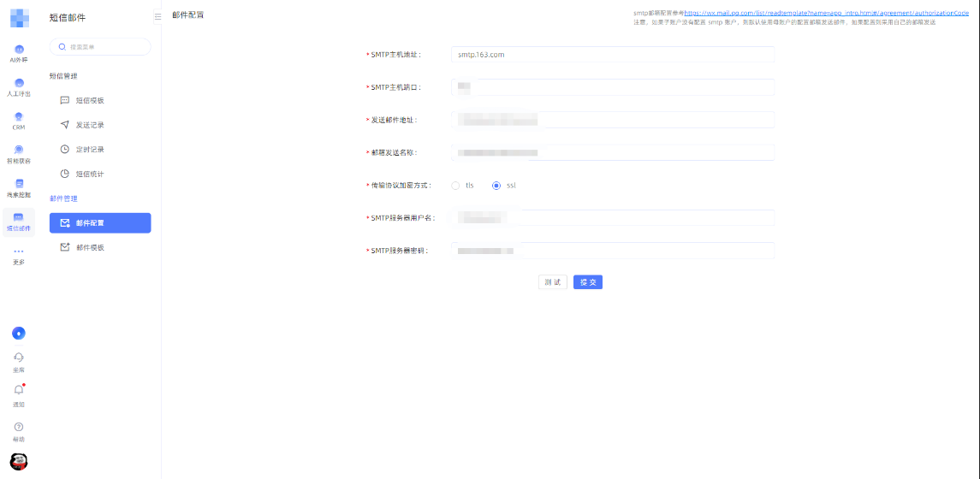Go to 定时记录 menu item

[90, 150]
